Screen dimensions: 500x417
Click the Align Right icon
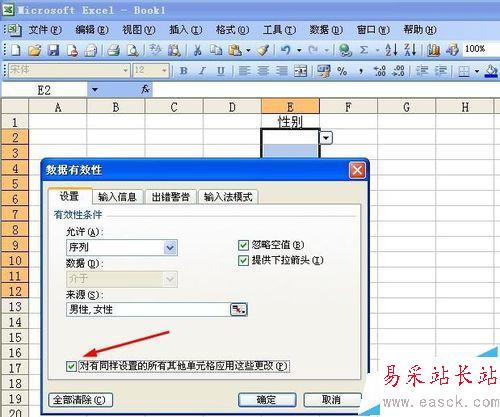[282, 71]
